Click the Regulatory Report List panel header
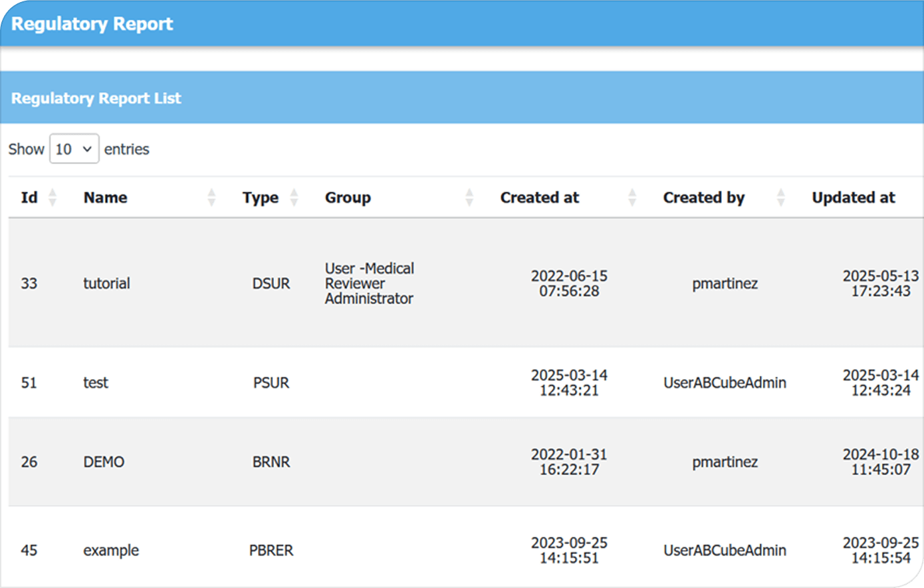Image resolution: width=924 pixels, height=588 pixels. 96,98
